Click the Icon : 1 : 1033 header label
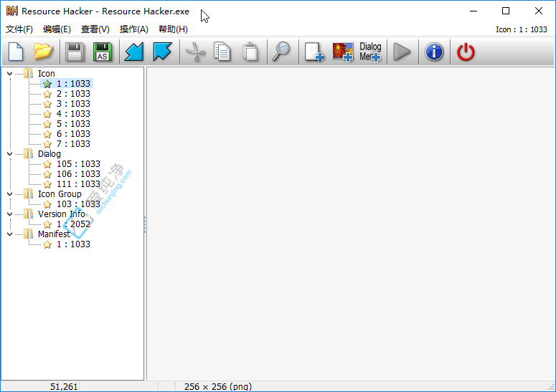556x392 pixels. [522, 29]
